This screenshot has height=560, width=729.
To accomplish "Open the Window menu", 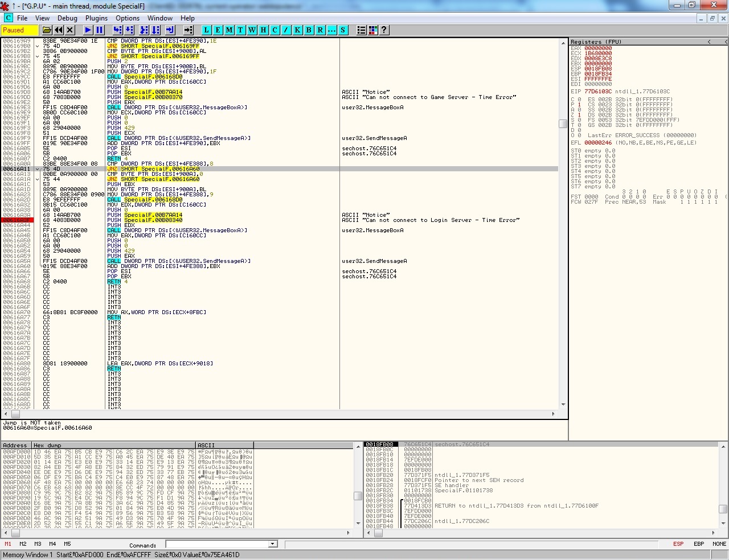I will coord(160,18).
